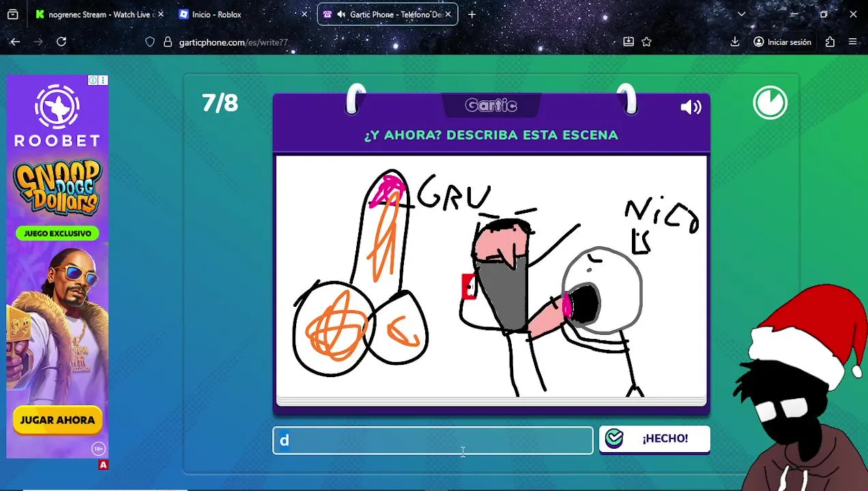Go back with the browser back arrow

pos(15,42)
